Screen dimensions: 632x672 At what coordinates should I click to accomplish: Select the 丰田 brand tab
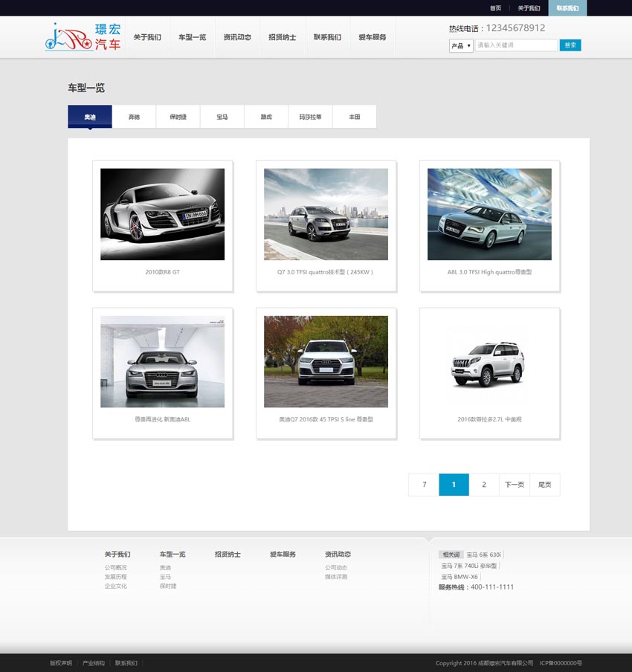[355, 117]
